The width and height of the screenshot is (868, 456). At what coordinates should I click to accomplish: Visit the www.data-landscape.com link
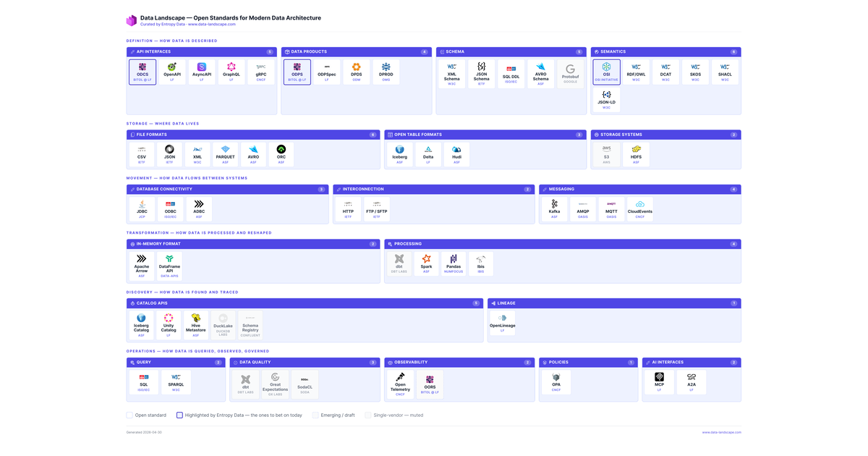coord(720,432)
